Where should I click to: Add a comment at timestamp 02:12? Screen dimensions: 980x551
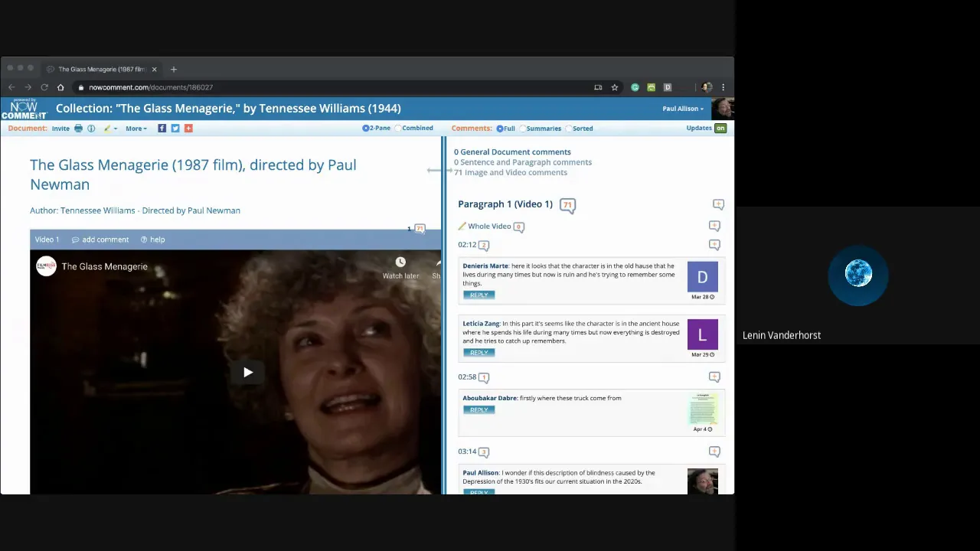click(x=714, y=245)
